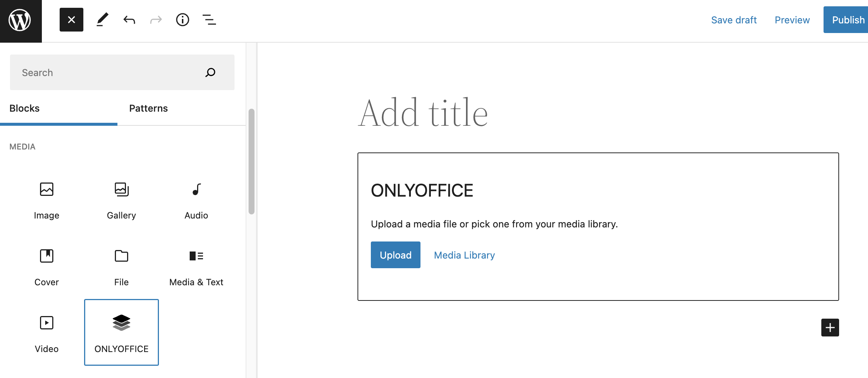
Task: Add the Media & Text block
Action: [196, 267]
